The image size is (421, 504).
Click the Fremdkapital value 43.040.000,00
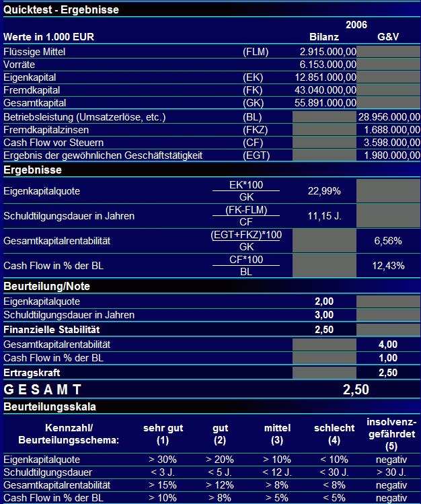pyautogui.click(x=324, y=90)
